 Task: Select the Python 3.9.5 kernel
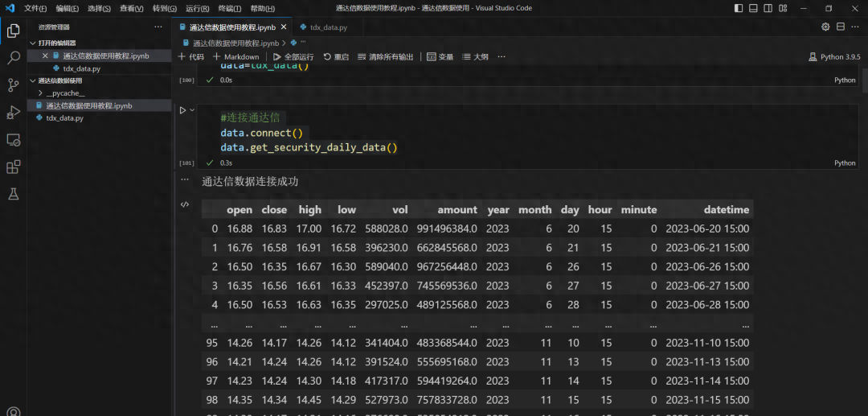click(835, 56)
